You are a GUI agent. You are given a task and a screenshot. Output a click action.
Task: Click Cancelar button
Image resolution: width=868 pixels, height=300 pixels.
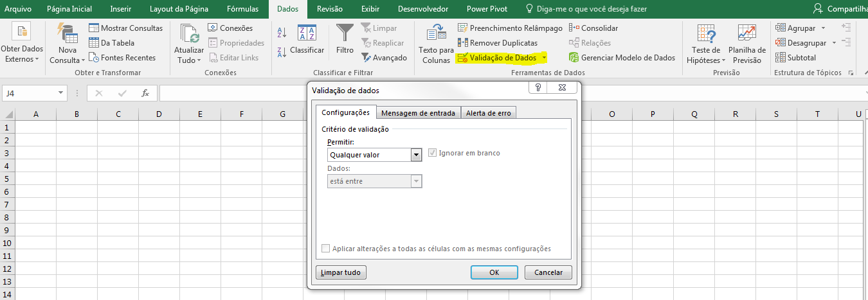tap(548, 272)
